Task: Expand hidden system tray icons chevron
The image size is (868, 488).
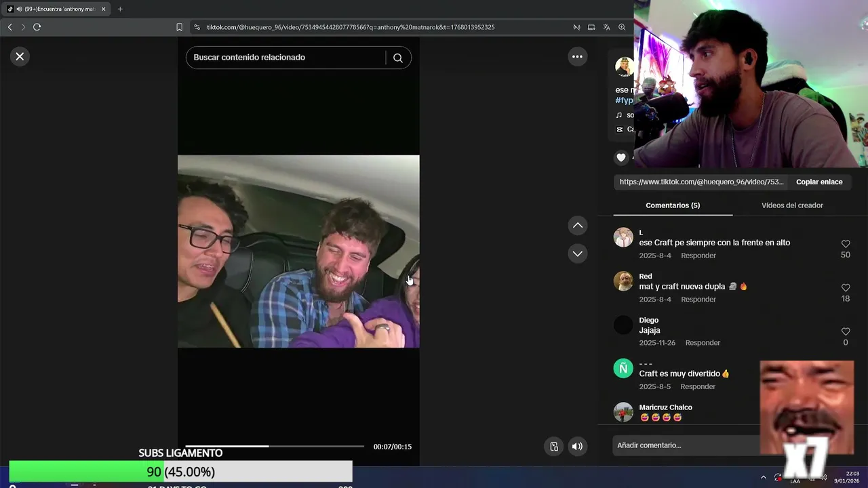Action: point(763,477)
